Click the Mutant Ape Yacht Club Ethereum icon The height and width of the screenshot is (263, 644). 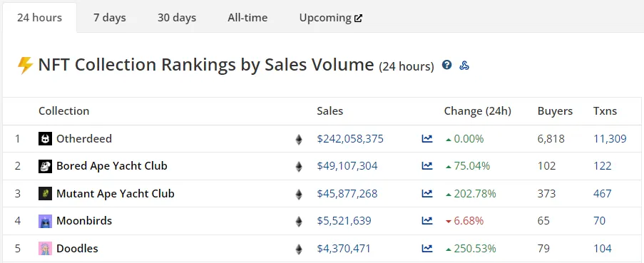299,194
